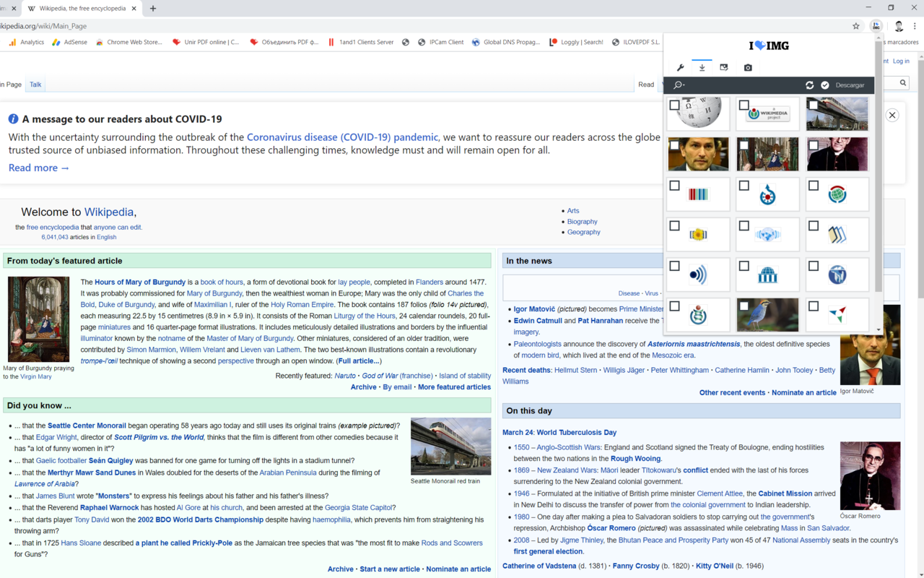
Task: Switch to the Talk tab on Wikipedia
Action: 35,85
